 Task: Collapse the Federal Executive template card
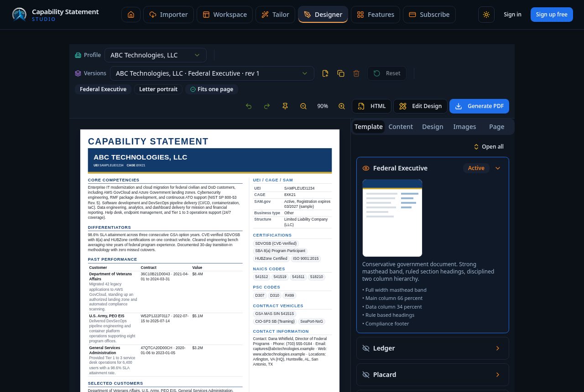[x=498, y=168]
